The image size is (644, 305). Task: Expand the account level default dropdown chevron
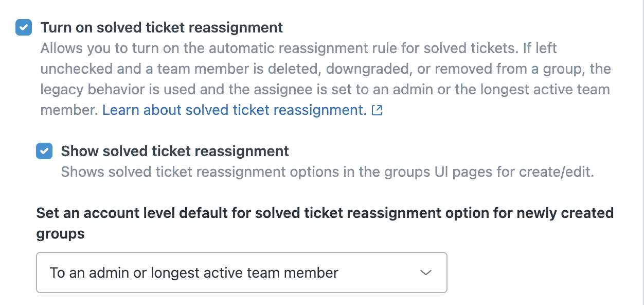(x=426, y=273)
